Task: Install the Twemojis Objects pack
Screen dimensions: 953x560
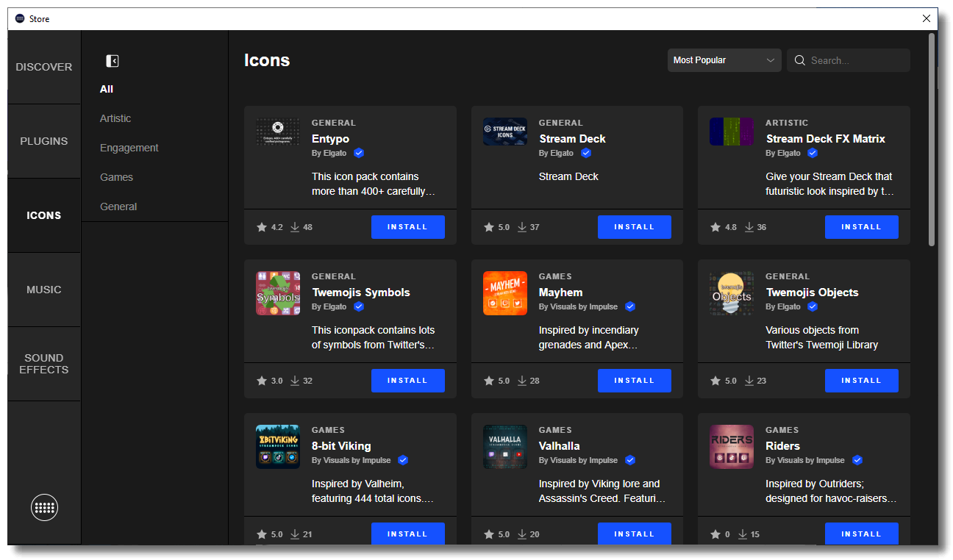Action: point(862,381)
